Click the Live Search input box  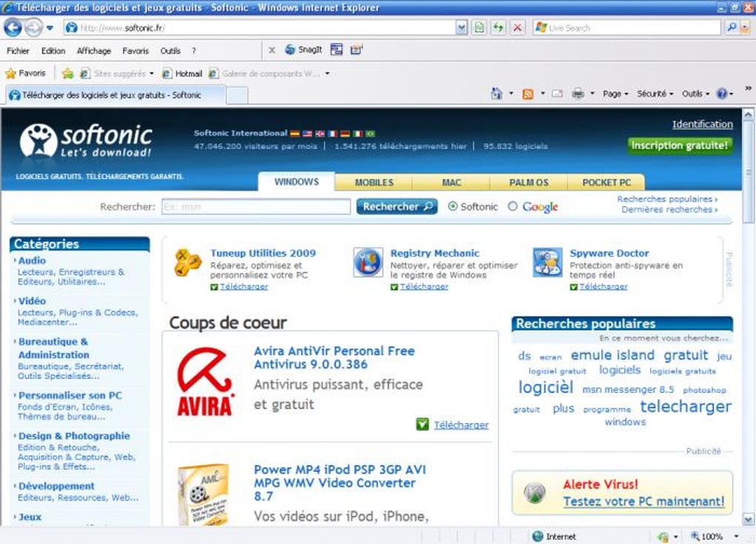(x=627, y=27)
